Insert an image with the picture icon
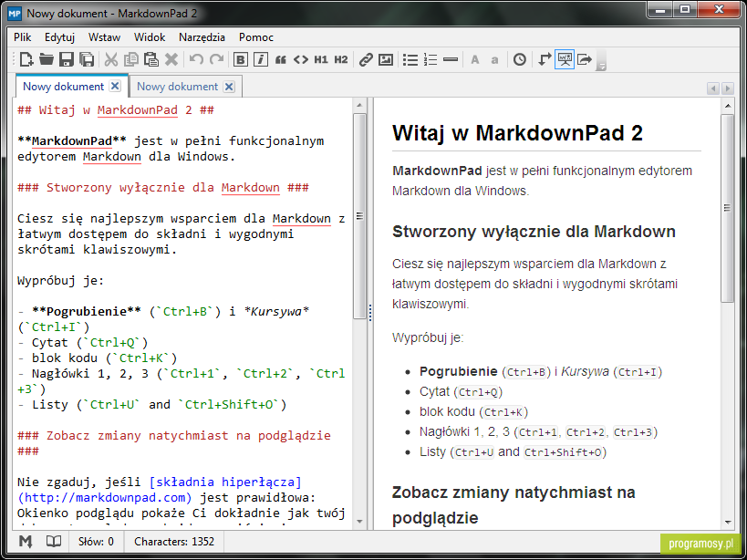This screenshot has width=747, height=560. tap(386, 59)
